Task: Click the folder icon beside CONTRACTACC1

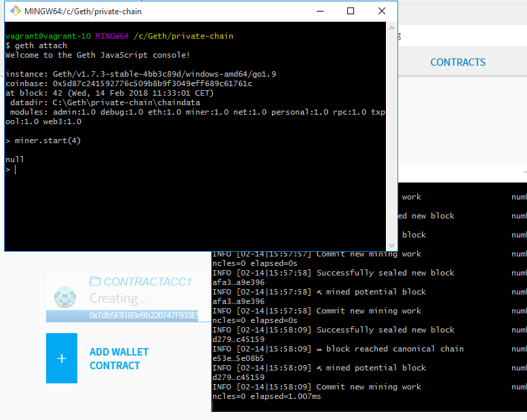Action: coord(95,281)
